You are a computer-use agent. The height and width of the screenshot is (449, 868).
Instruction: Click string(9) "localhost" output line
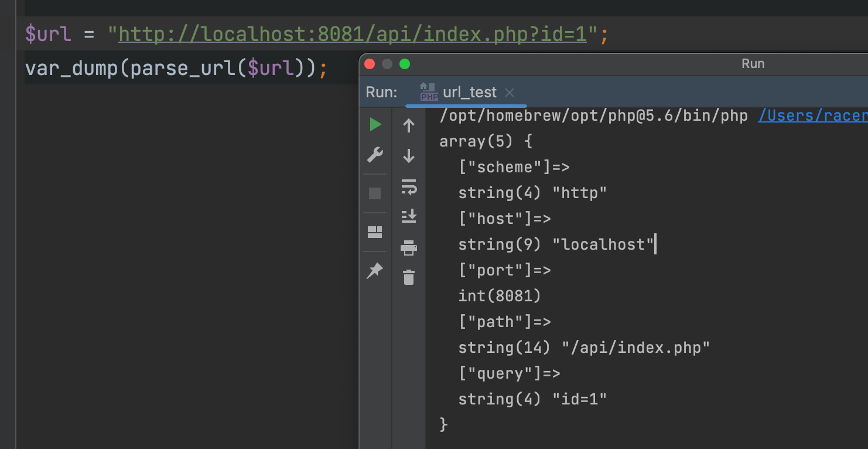click(556, 244)
